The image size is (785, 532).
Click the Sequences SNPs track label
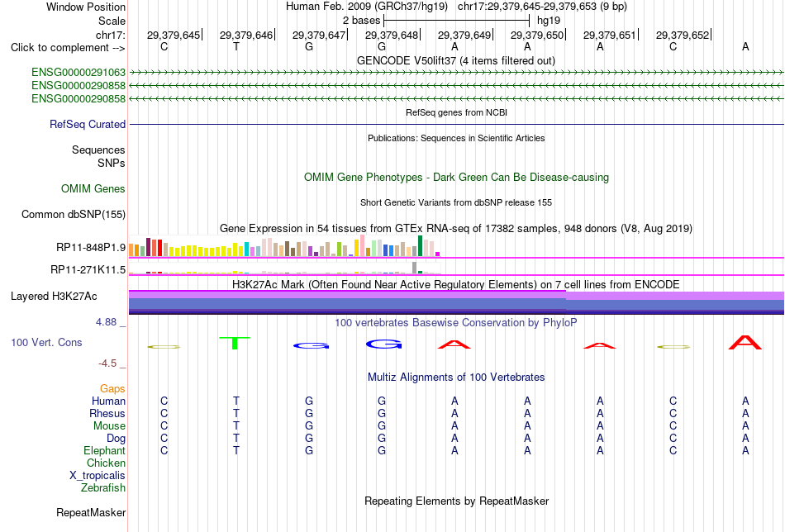(x=98, y=157)
